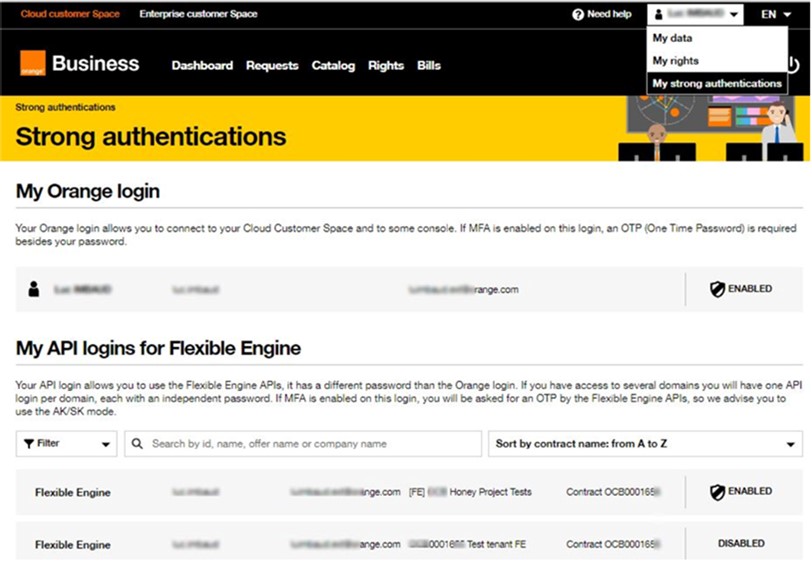This screenshot has width=812, height=561.
Task: Select My strong authentications menu entry
Action: click(x=717, y=83)
